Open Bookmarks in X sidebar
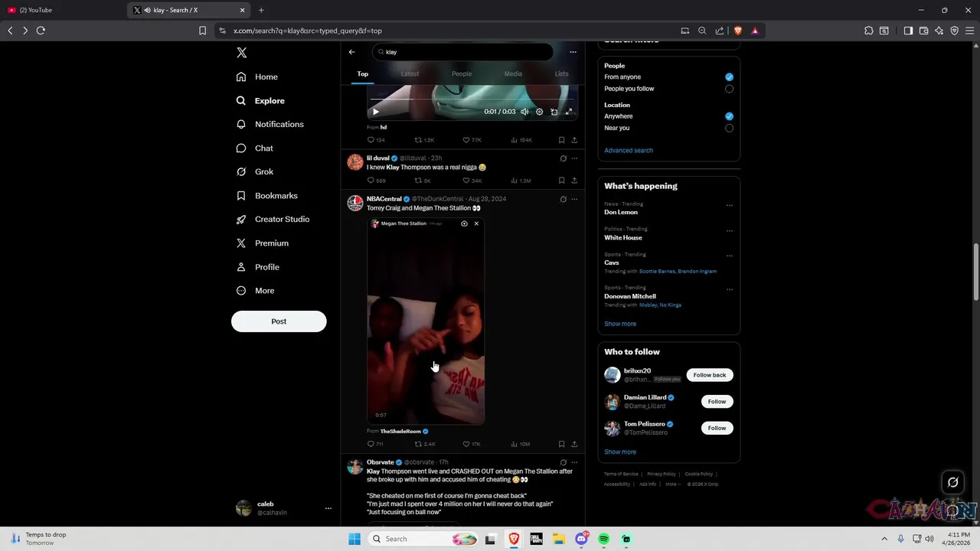Screen dimensions: 980x551 (267, 195)
